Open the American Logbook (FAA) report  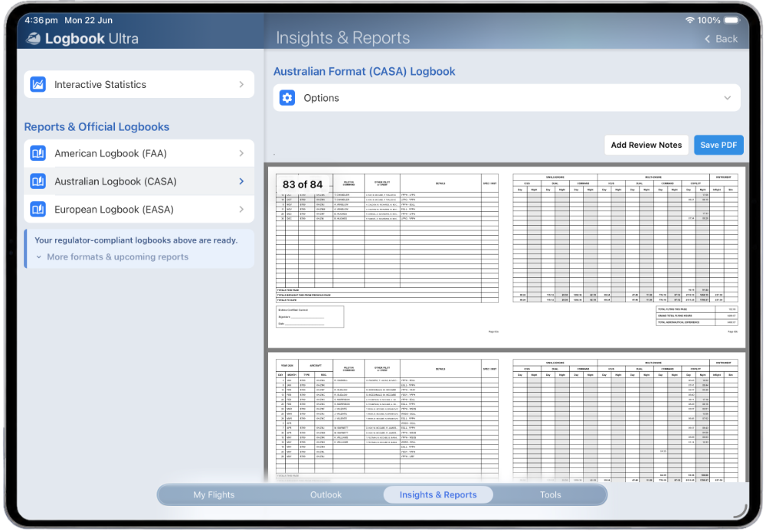click(x=139, y=153)
